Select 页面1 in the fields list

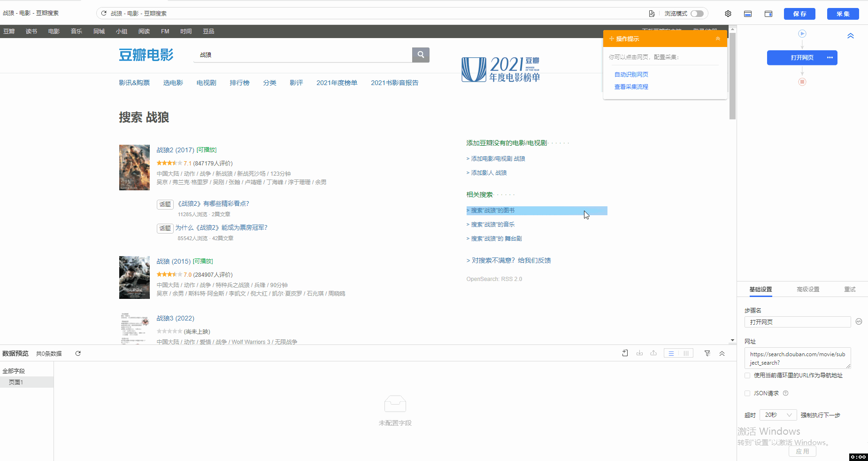(x=27, y=382)
